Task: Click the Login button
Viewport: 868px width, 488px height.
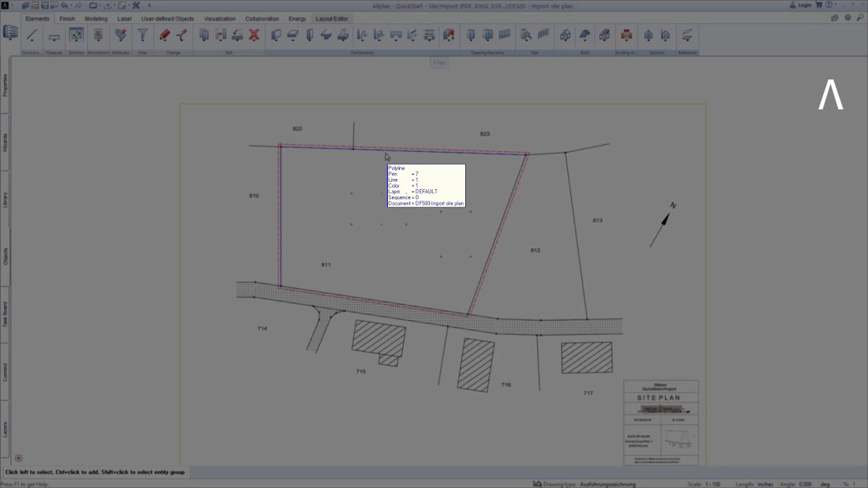Action: [x=801, y=5]
